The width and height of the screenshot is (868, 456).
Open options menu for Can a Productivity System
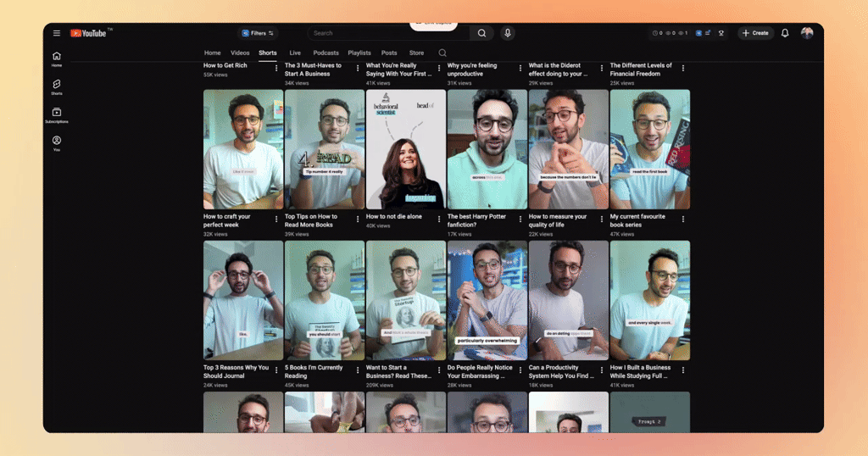tap(602, 370)
